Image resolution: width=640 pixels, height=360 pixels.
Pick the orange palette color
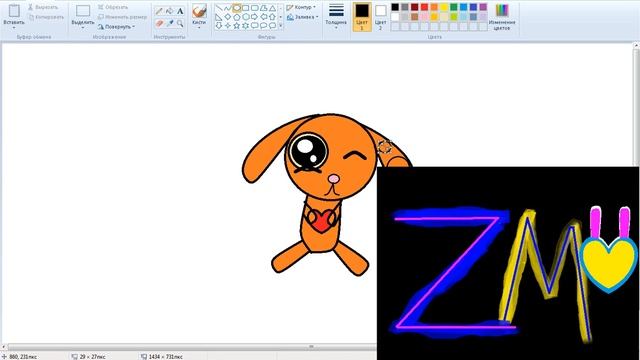click(x=434, y=7)
